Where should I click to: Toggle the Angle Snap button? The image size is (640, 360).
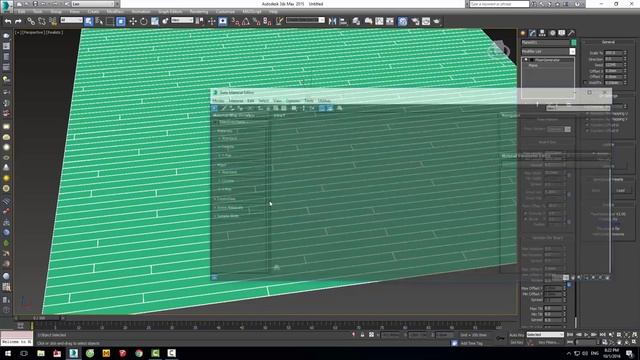[x=246, y=21]
